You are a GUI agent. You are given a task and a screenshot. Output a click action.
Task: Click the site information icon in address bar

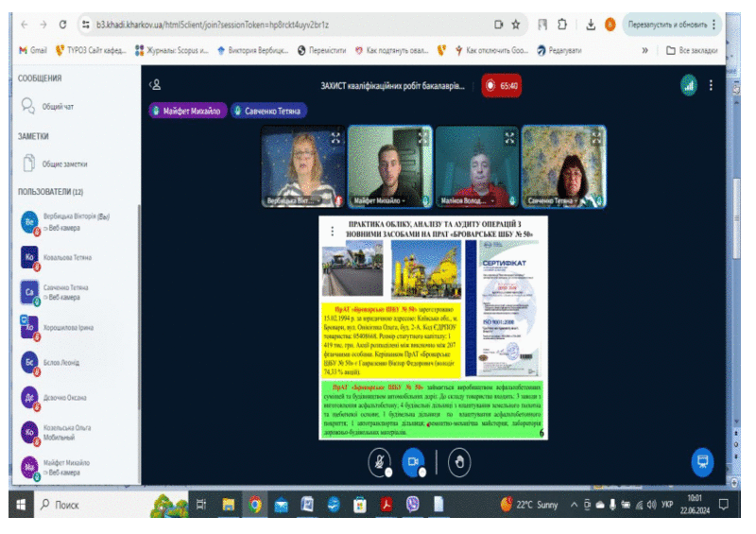pyautogui.click(x=86, y=25)
